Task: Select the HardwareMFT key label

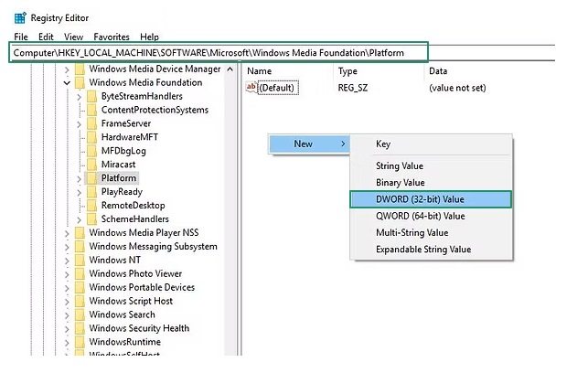Action: (130, 137)
